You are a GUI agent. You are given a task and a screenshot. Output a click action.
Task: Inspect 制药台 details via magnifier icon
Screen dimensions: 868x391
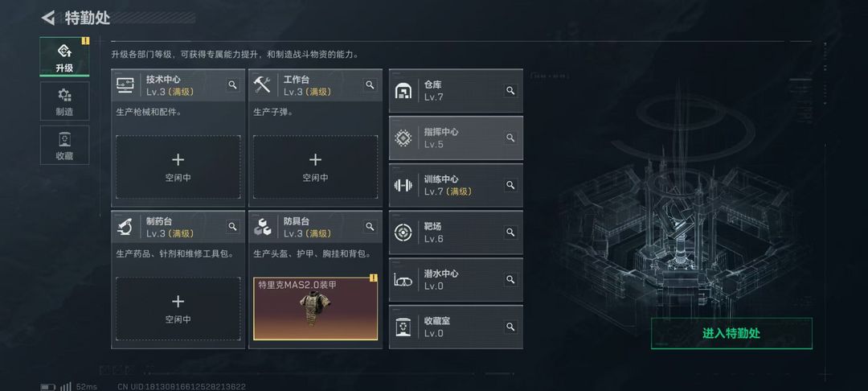coord(232,227)
